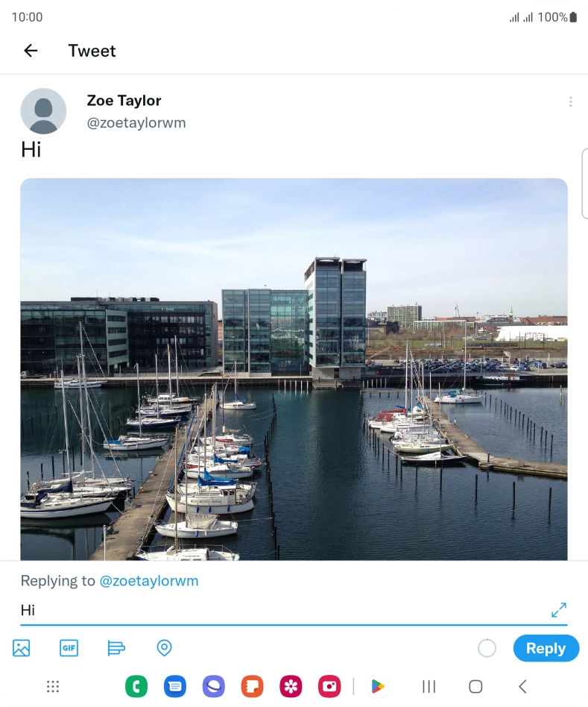Show recent apps with the navigation button
588x707 pixels.
tap(429, 687)
